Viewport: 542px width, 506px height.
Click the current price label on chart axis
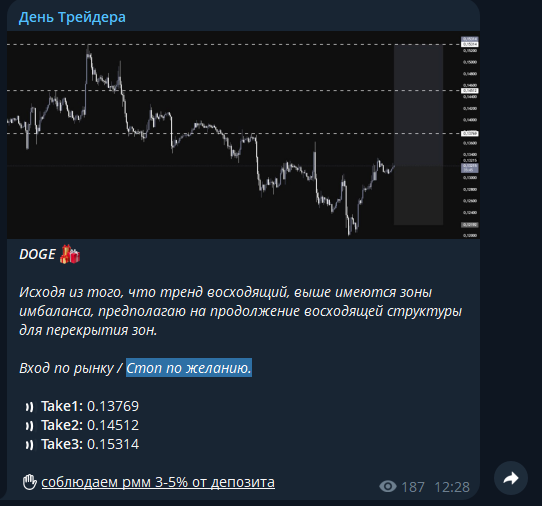coord(470,168)
